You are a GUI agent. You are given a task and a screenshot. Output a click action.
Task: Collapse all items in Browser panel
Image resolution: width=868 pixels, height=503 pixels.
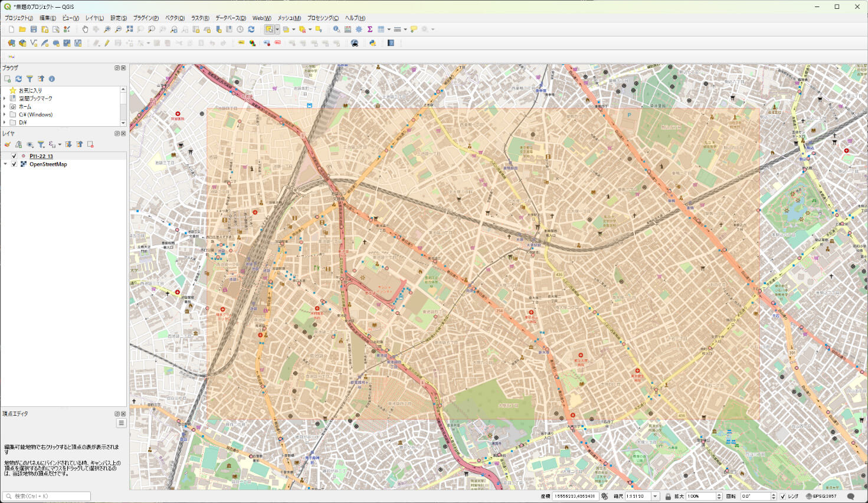coord(41,78)
